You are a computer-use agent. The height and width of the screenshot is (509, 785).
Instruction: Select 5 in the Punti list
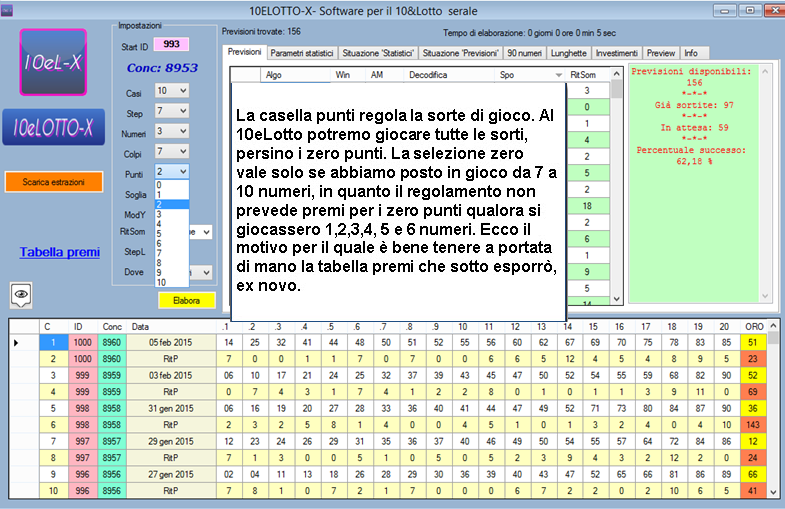pos(172,234)
